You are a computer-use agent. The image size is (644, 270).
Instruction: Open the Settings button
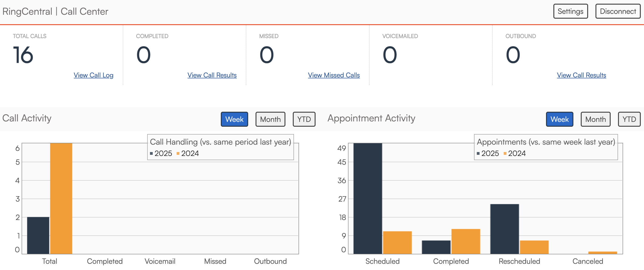(570, 11)
